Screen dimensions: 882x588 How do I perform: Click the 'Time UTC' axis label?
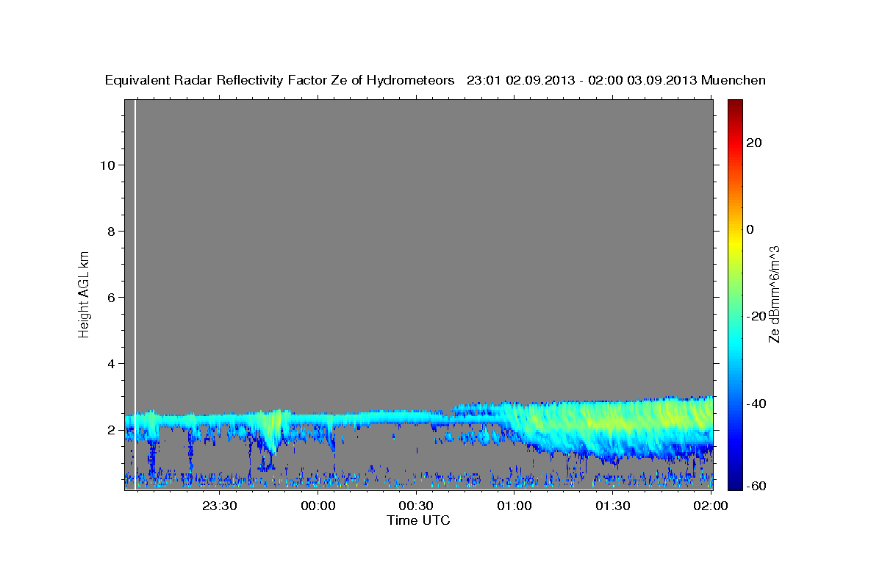click(x=418, y=520)
